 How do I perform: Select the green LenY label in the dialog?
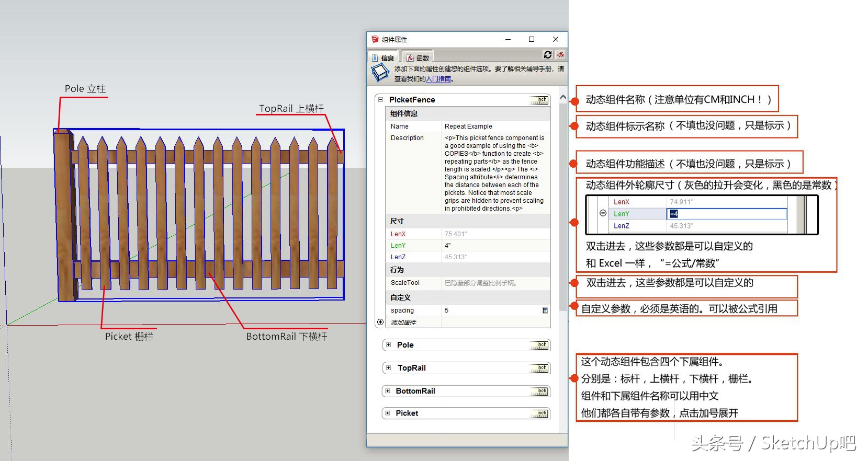pyautogui.click(x=398, y=246)
